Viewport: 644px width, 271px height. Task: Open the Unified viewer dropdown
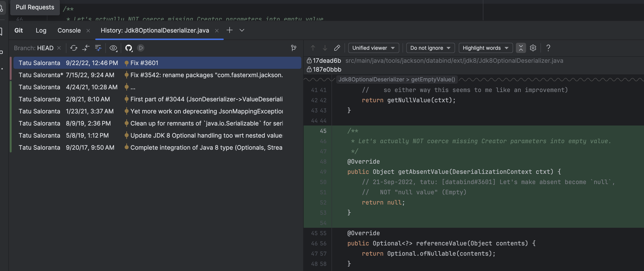[x=373, y=48]
